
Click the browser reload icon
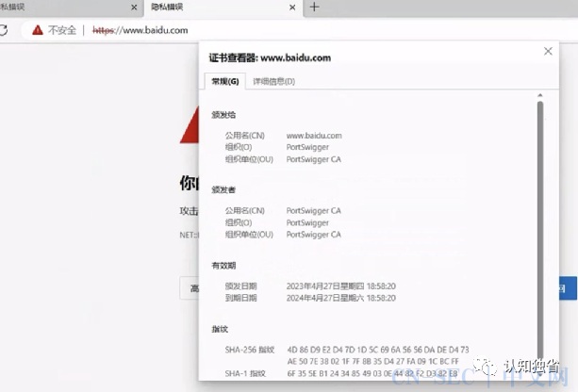coord(4,30)
